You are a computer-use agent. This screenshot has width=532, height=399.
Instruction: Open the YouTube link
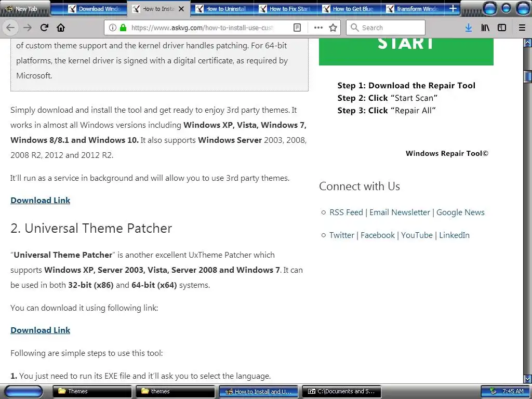[x=417, y=235]
